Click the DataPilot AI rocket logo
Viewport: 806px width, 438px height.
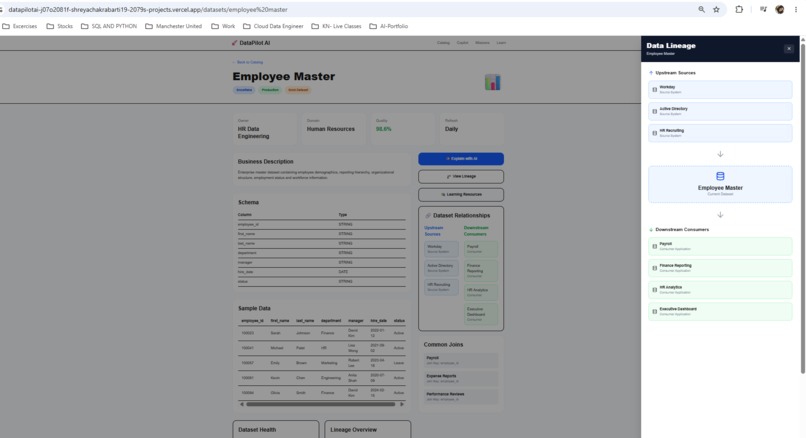point(234,43)
